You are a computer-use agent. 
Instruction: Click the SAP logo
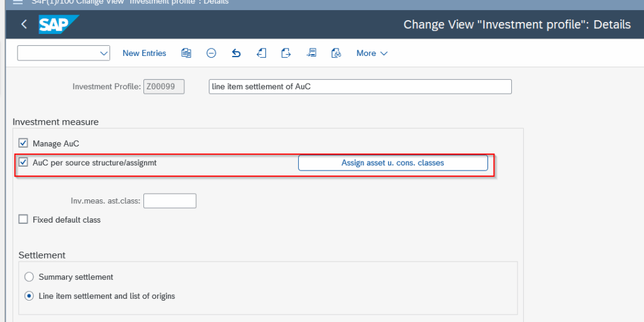click(x=58, y=25)
